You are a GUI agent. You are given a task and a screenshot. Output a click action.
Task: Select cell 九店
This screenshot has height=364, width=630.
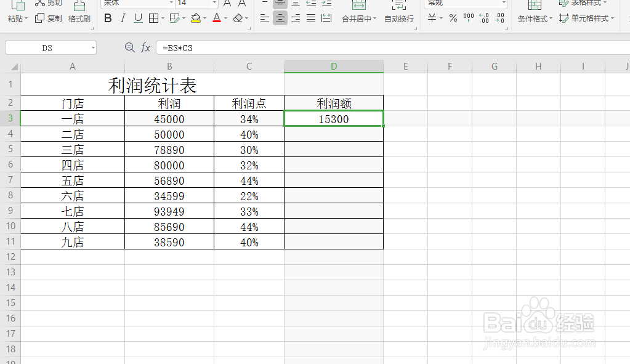[73, 242]
